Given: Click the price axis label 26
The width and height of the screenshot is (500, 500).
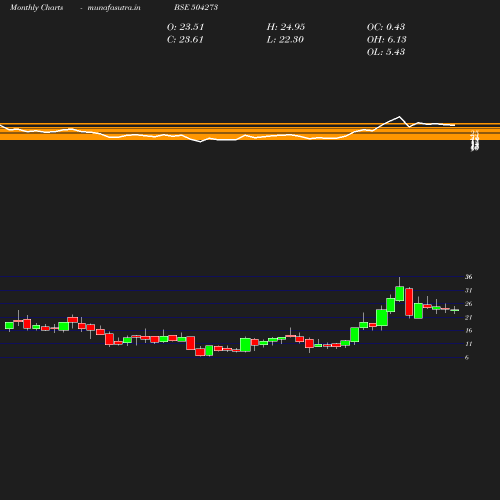Looking at the screenshot, I should point(469,304).
